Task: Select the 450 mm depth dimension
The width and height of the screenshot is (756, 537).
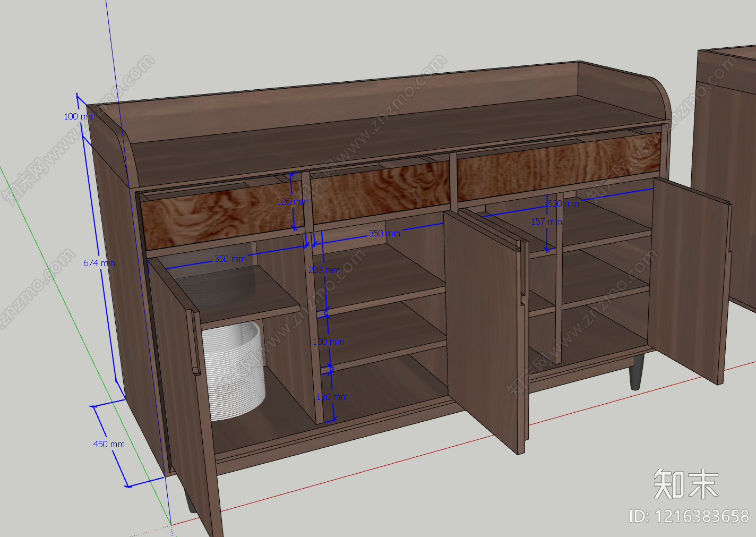Action: [x=109, y=444]
